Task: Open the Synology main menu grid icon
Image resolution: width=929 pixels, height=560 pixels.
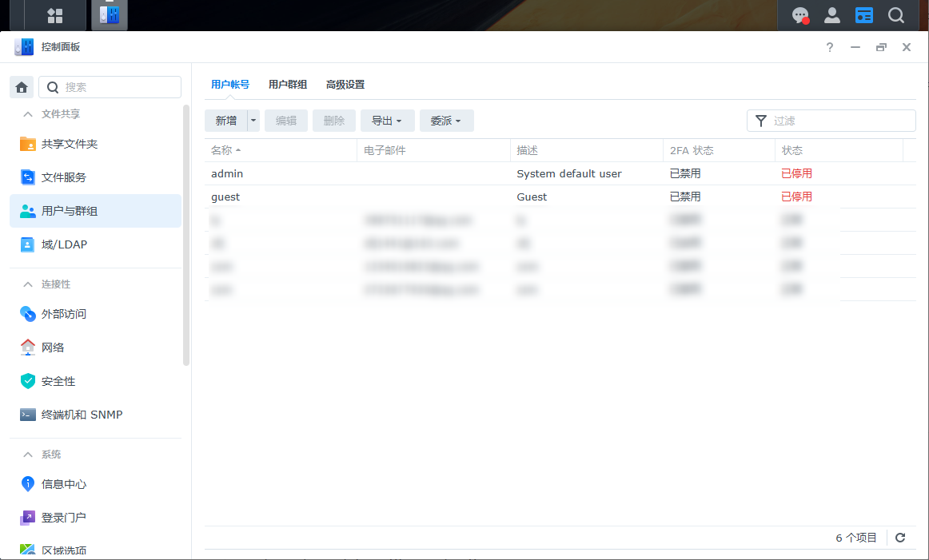Action: (55, 15)
